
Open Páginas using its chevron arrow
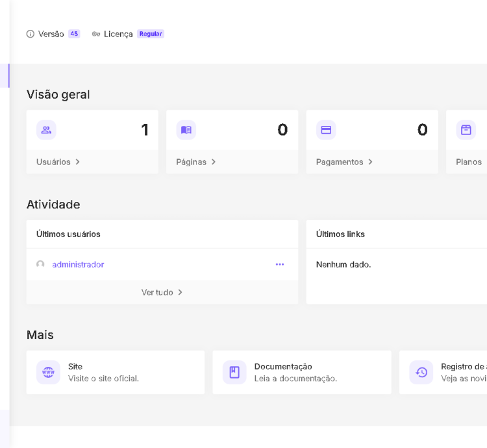coord(214,162)
